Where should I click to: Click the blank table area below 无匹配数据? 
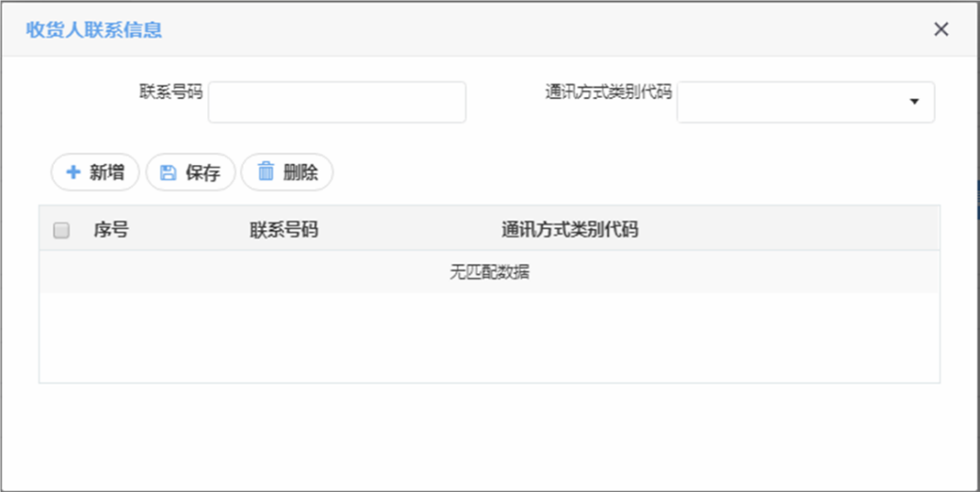click(489, 337)
